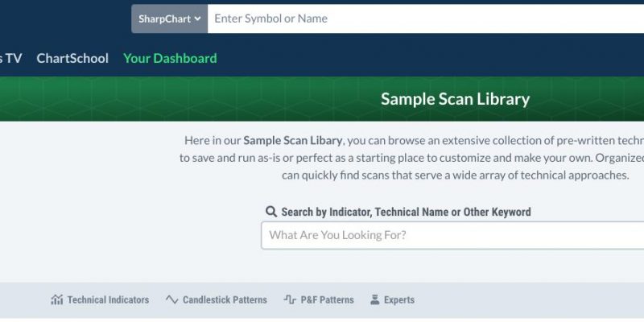The height and width of the screenshot is (322, 644).
Task: Open the SharpChart type dropdown
Action: pos(169,19)
